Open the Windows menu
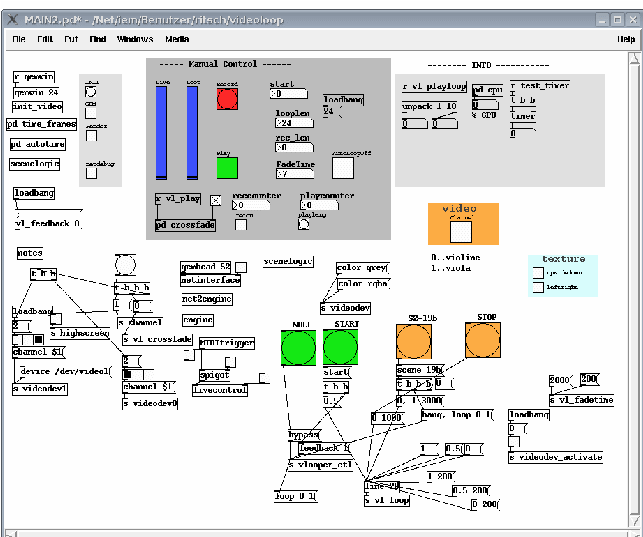The image size is (643, 537). 135,39
